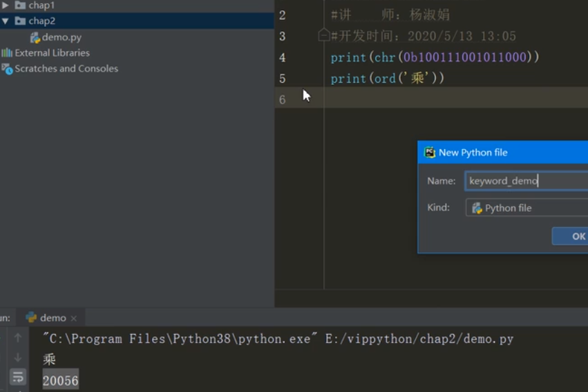
Task: Click the 20056 output value
Action: pos(60,381)
